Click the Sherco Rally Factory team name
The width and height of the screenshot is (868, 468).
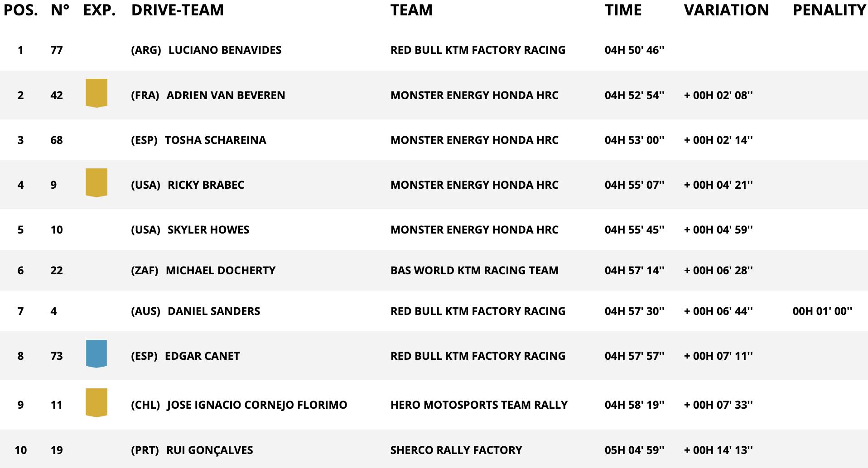(456, 450)
